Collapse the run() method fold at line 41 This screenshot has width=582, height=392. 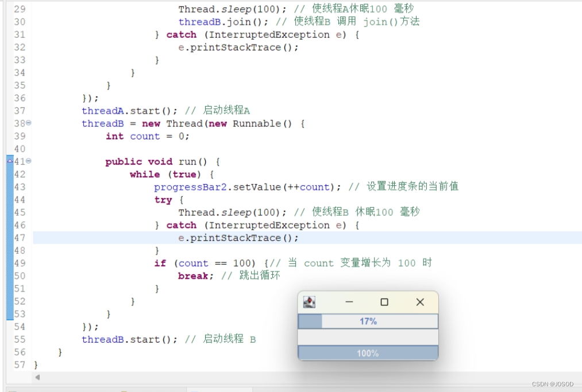29,161
